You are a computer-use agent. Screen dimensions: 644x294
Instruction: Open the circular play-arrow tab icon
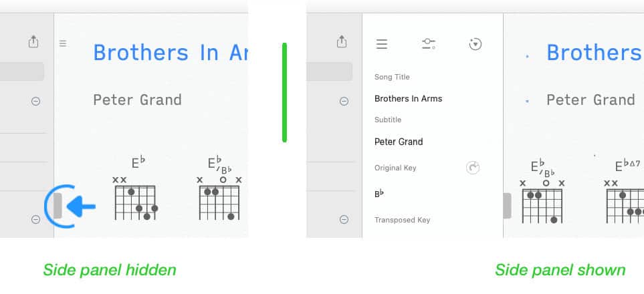(475, 44)
